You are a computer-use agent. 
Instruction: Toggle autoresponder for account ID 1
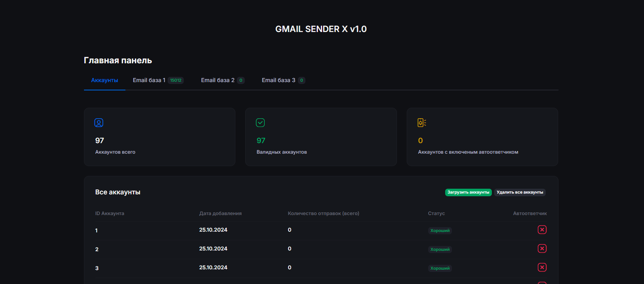[x=542, y=230]
